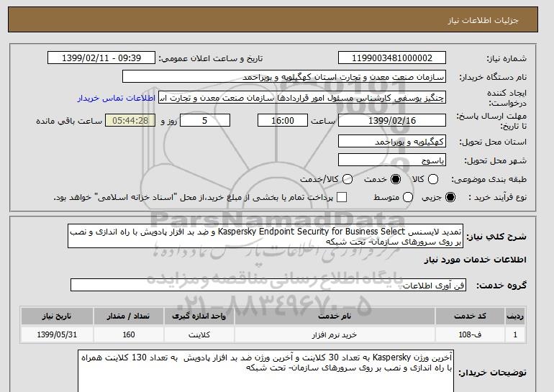Select the کالا/خدمت radio button
Viewport: 554px width, 392px height.
click(x=348, y=179)
